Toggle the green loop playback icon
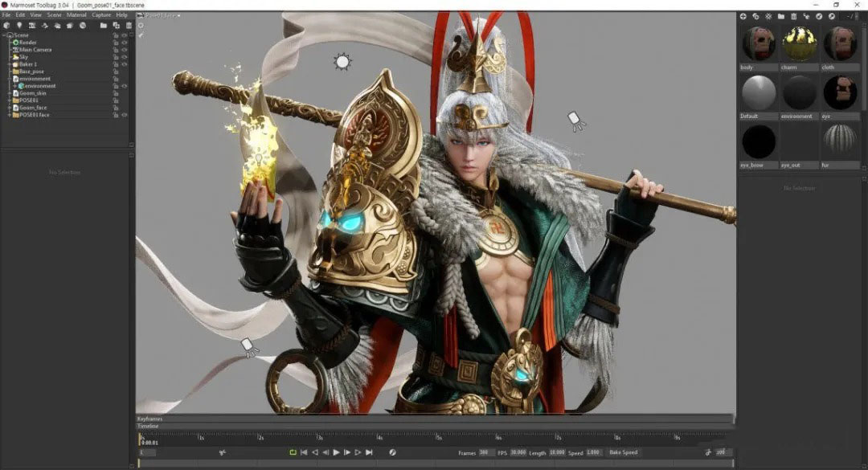 point(293,453)
